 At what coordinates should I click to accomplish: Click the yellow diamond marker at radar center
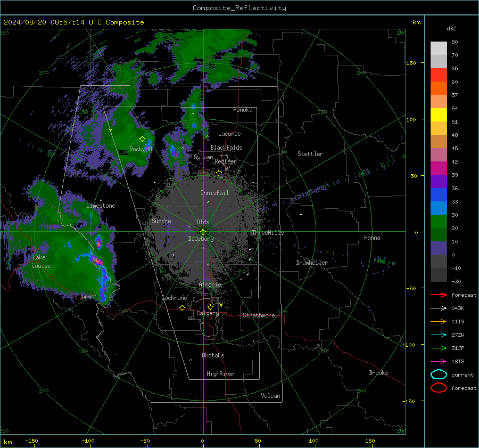(203, 232)
